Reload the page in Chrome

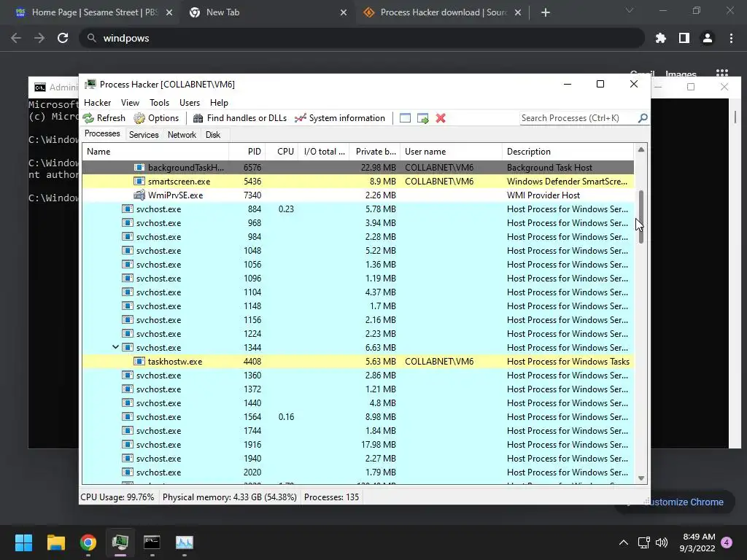(x=63, y=38)
